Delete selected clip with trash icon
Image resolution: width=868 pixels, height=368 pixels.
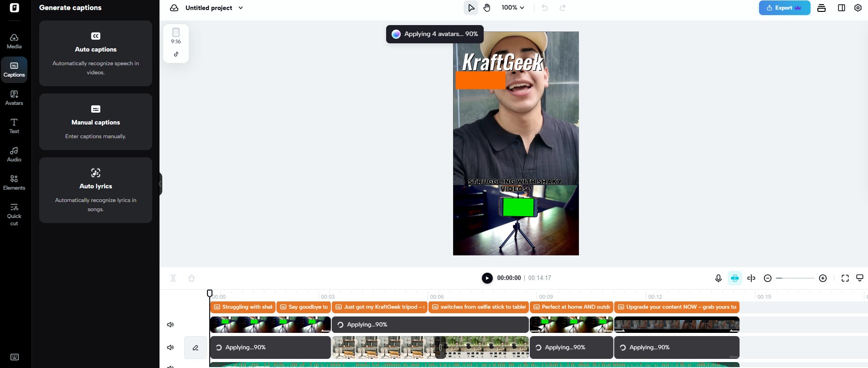(191, 278)
